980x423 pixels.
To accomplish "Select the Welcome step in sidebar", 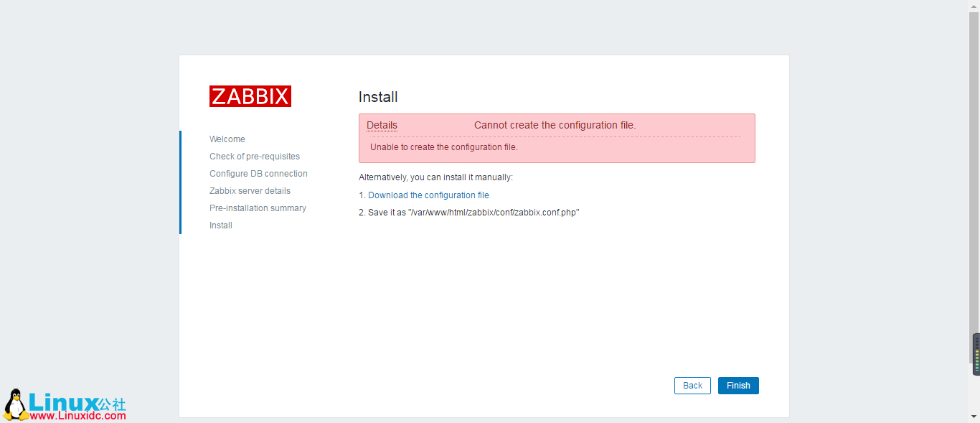I will tap(227, 139).
